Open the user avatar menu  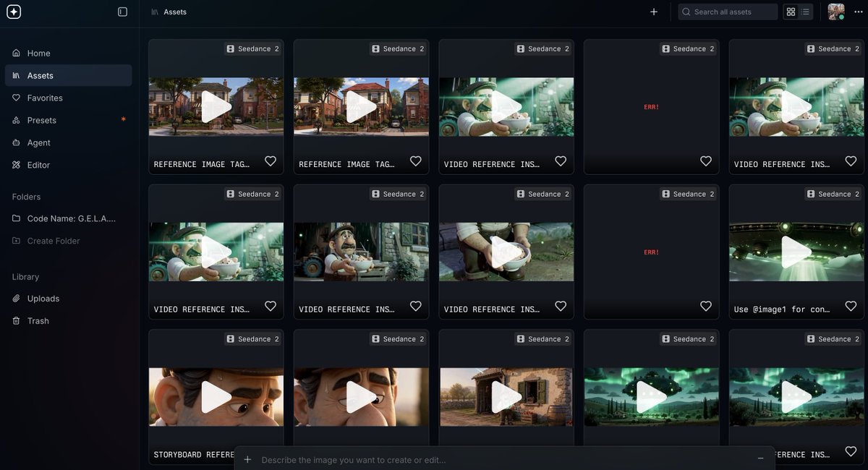[x=836, y=12]
